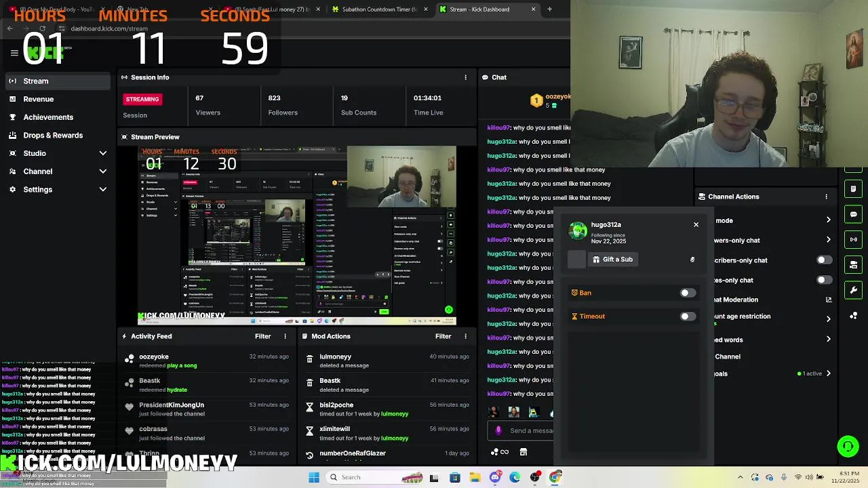The height and width of the screenshot is (488, 868).
Task: Open OBS Studio from taskbar
Action: pyautogui.click(x=535, y=477)
